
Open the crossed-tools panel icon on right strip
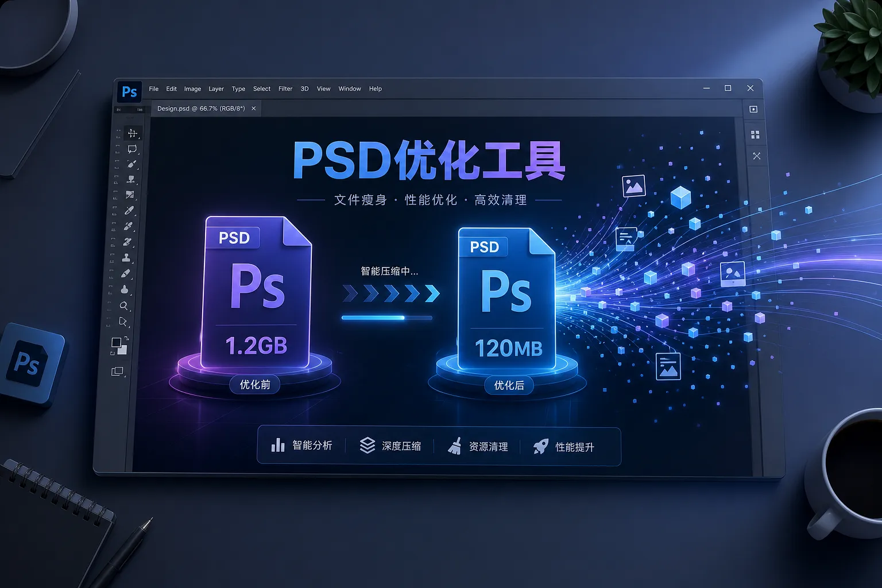(x=756, y=156)
